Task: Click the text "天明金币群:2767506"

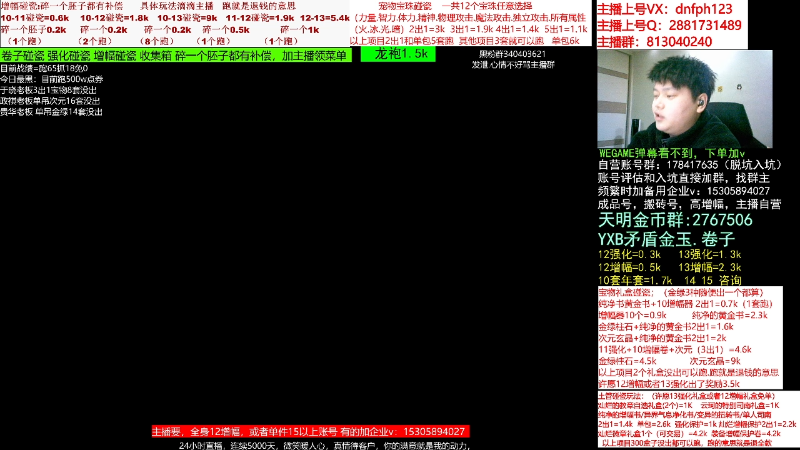Action: click(x=675, y=220)
